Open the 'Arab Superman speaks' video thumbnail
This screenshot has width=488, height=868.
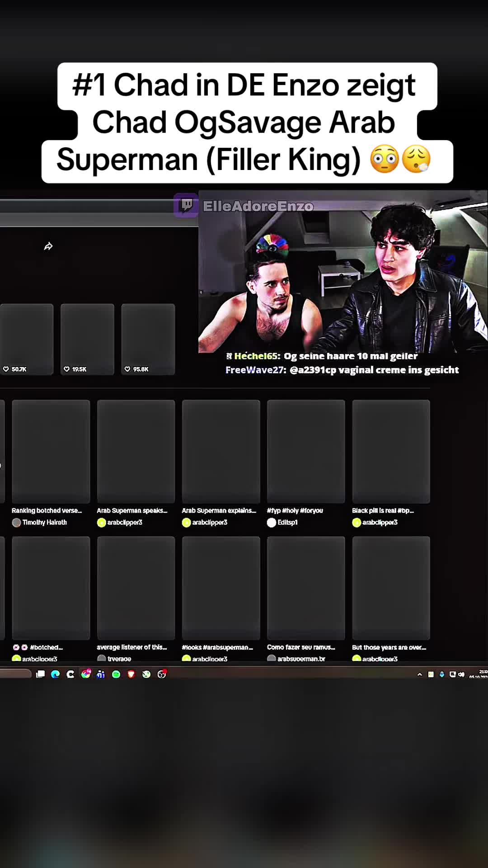(x=136, y=451)
